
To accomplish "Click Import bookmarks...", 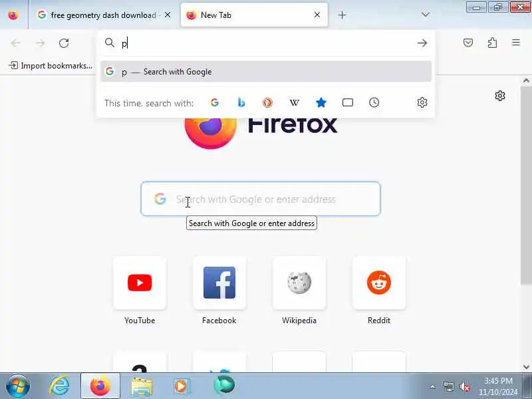I will pyautogui.click(x=51, y=65).
